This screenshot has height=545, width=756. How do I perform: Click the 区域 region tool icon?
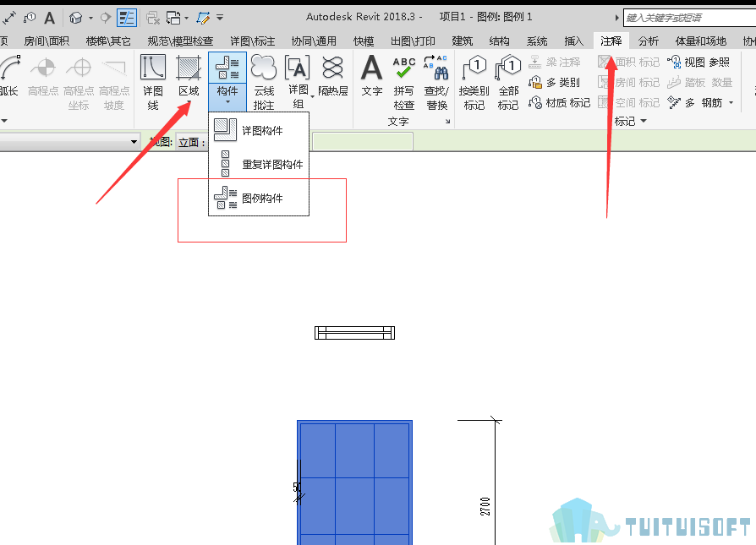tap(189, 68)
